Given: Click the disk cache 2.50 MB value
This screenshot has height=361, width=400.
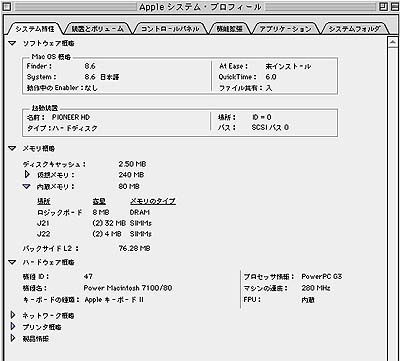Looking at the screenshot, I should [132, 164].
